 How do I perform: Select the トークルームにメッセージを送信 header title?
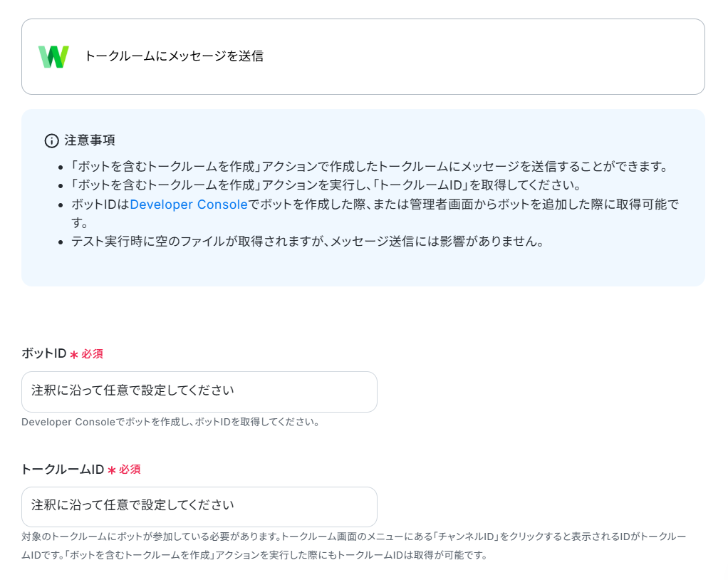tap(174, 56)
